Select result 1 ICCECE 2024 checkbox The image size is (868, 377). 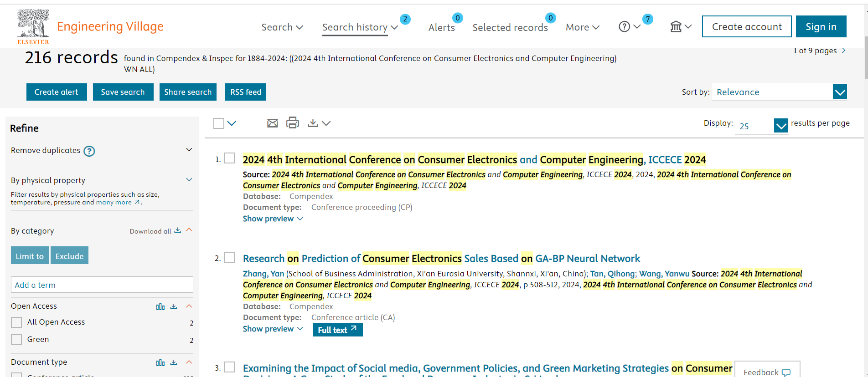[229, 158]
